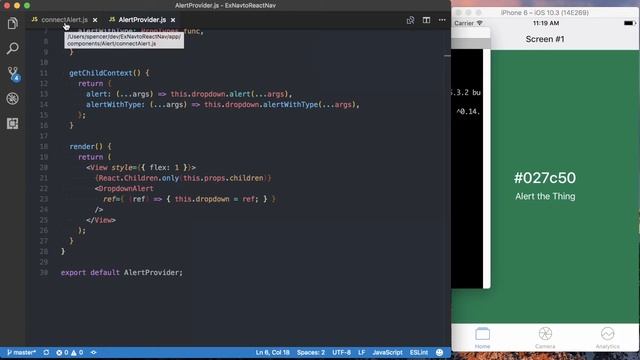Screen dimensions: 640x360
Task: Synchronize changes from status bar
Action: point(46,353)
